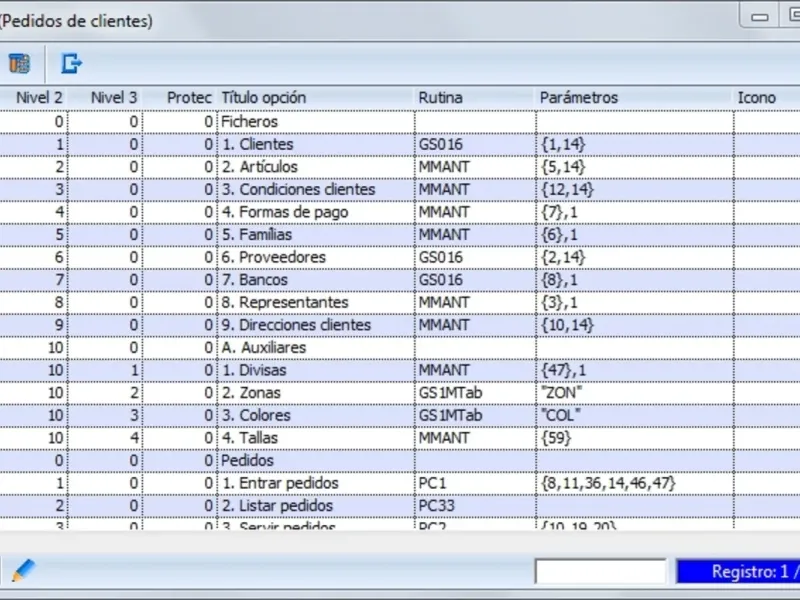Select the '6. Proveedores' row
The height and width of the screenshot is (600, 800).
click(x=400, y=257)
